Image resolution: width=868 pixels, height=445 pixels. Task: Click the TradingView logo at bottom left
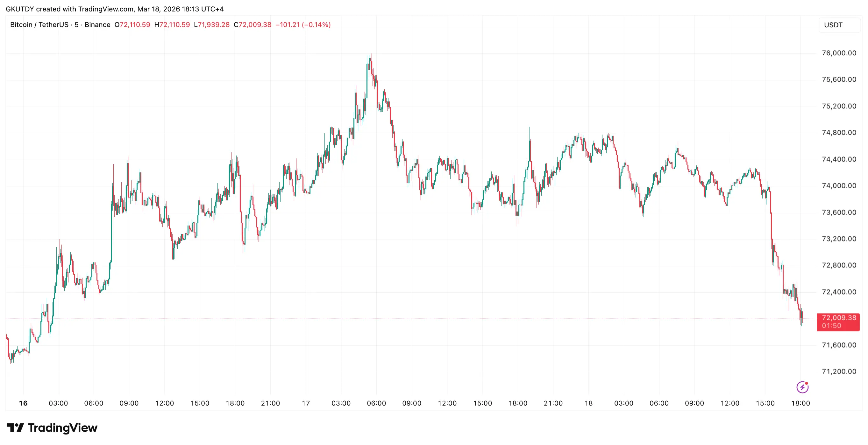pyautogui.click(x=52, y=428)
